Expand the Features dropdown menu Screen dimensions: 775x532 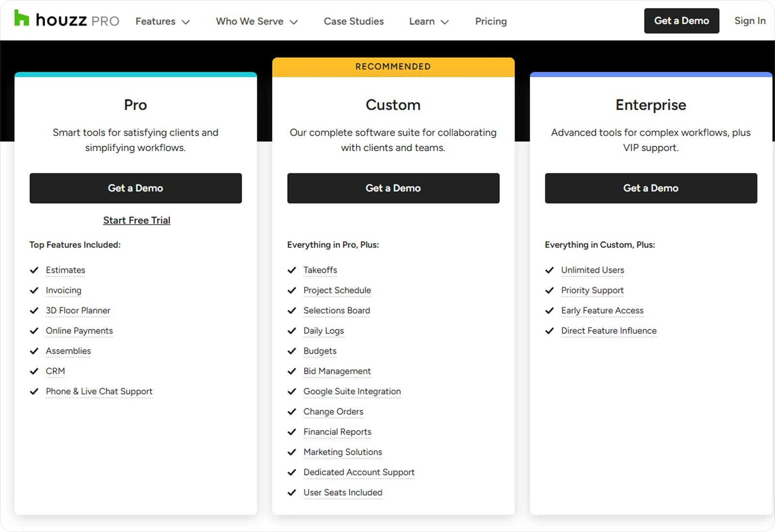(x=162, y=21)
